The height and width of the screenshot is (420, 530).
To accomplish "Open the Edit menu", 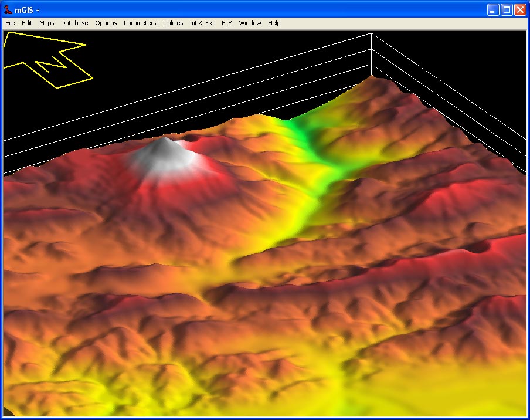I will [27, 23].
